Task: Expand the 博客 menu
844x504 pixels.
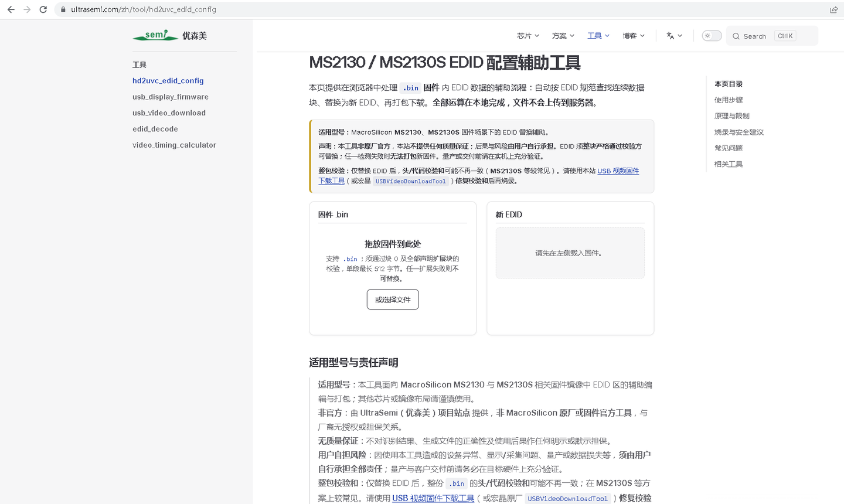Action: click(634, 36)
